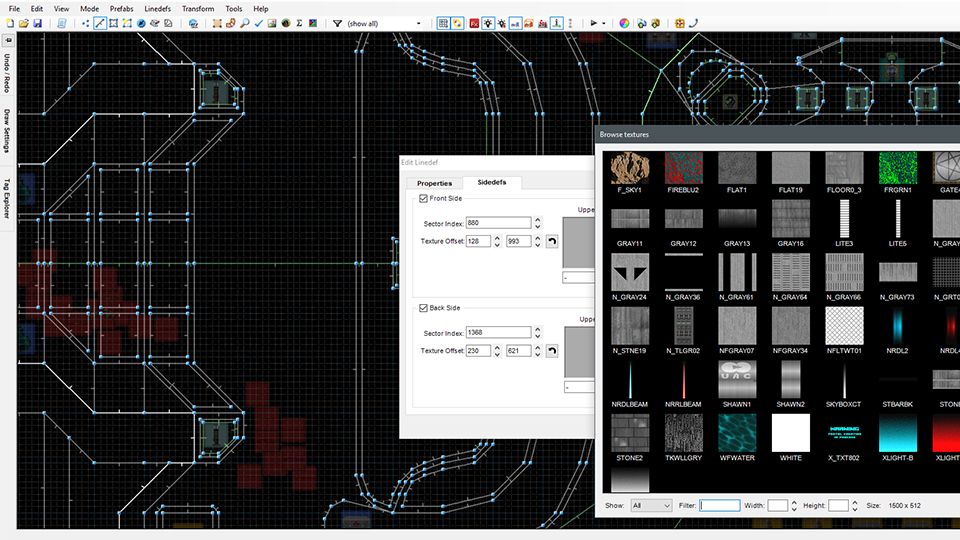Click the Save map floppy disk icon
This screenshot has height=540, width=960.
point(37,23)
